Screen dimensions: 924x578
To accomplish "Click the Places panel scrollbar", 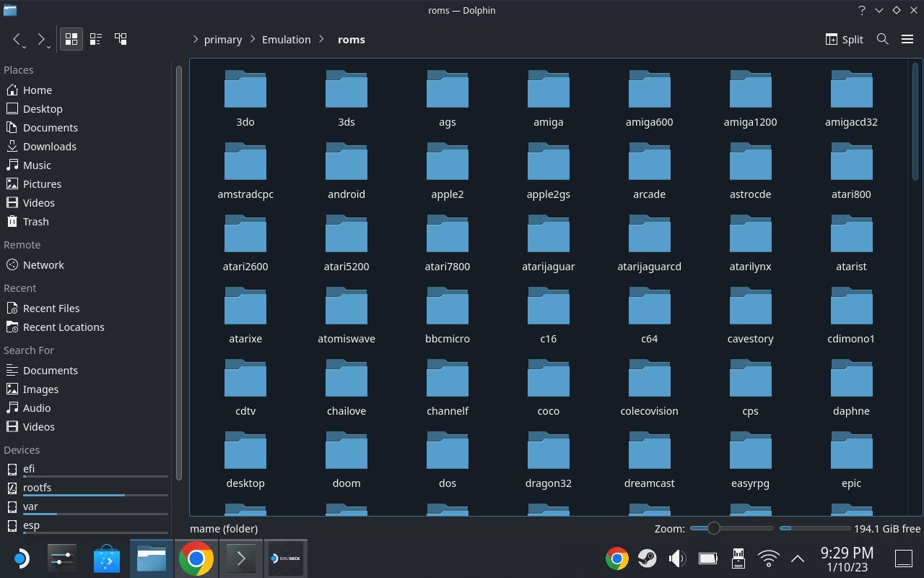I will (x=178, y=272).
